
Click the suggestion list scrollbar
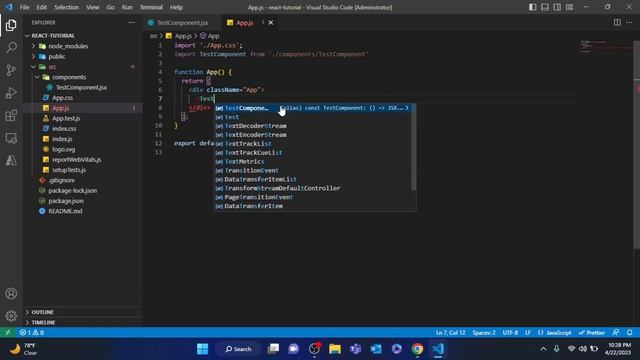point(413,147)
